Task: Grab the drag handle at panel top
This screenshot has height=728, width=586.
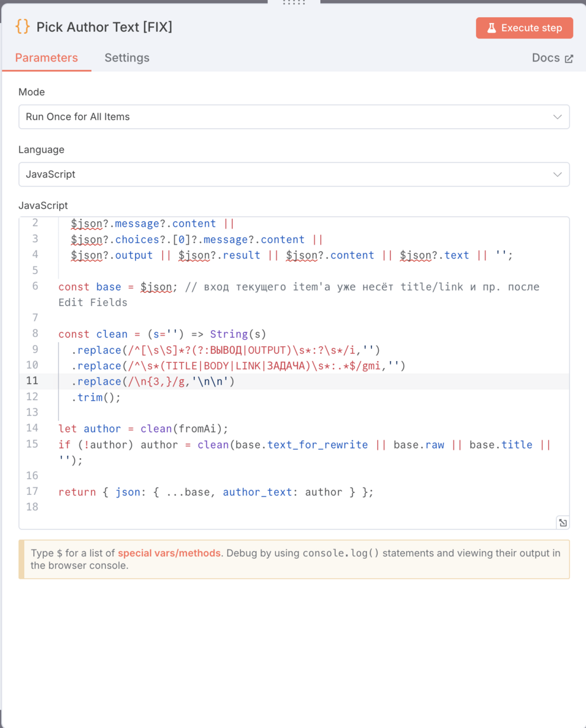Action: pyautogui.click(x=294, y=3)
